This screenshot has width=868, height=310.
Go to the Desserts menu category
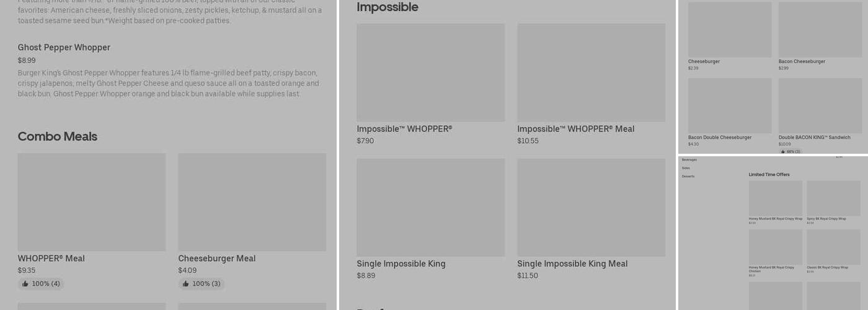click(x=688, y=177)
